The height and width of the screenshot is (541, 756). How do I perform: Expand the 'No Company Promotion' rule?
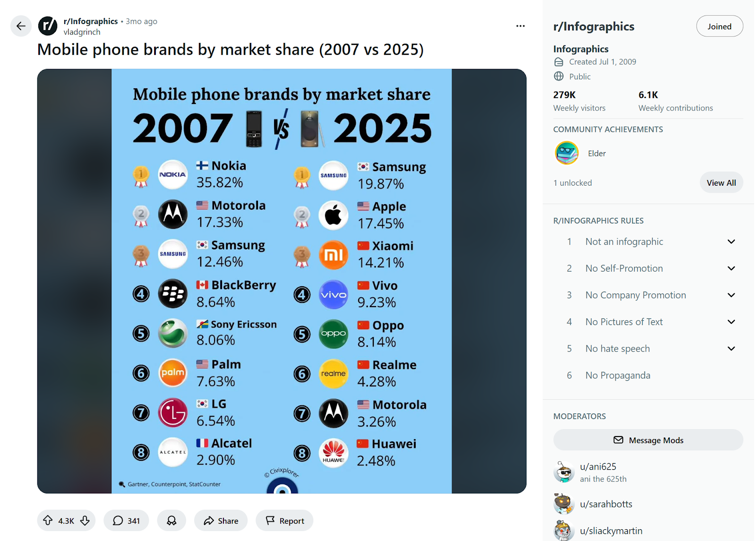(731, 295)
